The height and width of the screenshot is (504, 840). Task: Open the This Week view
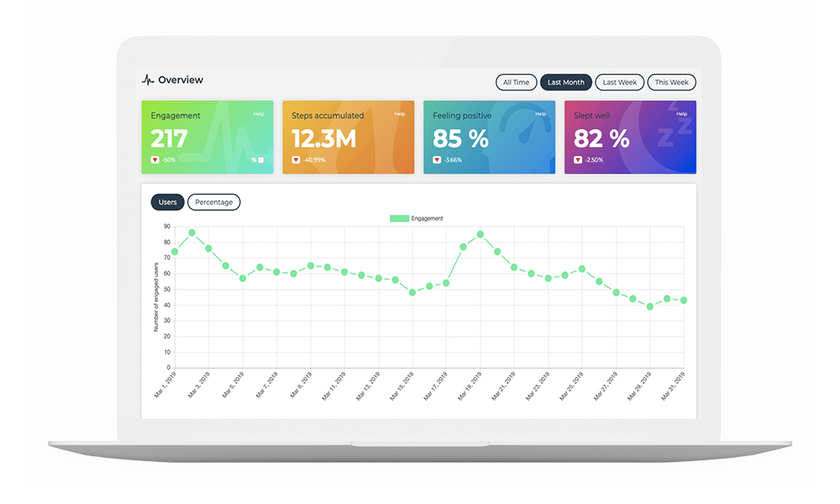[x=671, y=81]
